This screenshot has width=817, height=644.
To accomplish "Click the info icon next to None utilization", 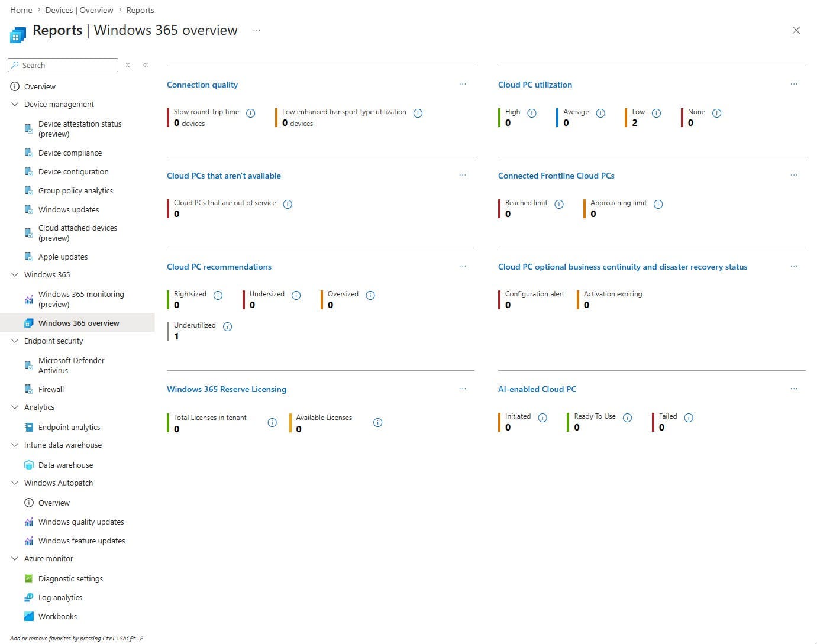I will 716,113.
